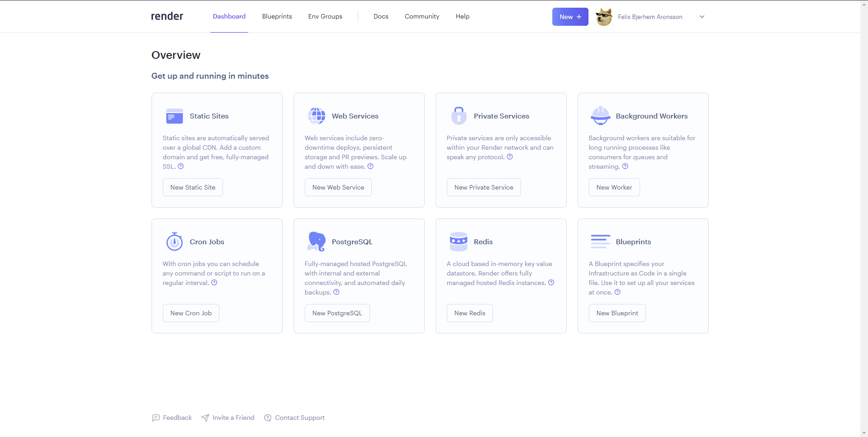Click the New PostgreSQL button
The height and width of the screenshot is (437, 868).
pyautogui.click(x=337, y=313)
